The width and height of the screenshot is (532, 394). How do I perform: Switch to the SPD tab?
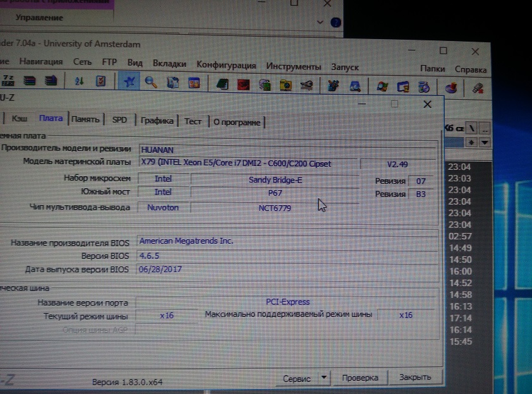pyautogui.click(x=119, y=120)
